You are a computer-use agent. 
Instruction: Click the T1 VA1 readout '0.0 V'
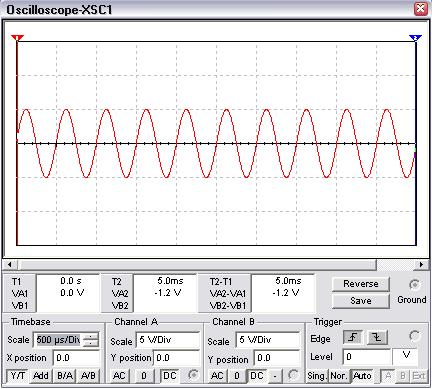coord(72,293)
